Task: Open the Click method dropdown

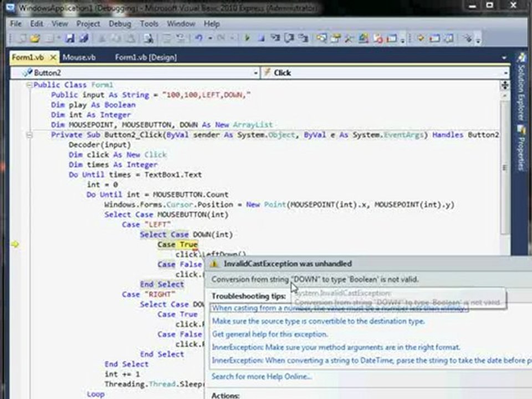Action: 505,73
